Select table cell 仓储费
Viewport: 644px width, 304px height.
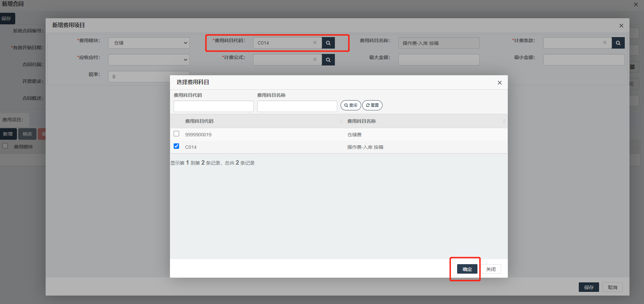354,135
